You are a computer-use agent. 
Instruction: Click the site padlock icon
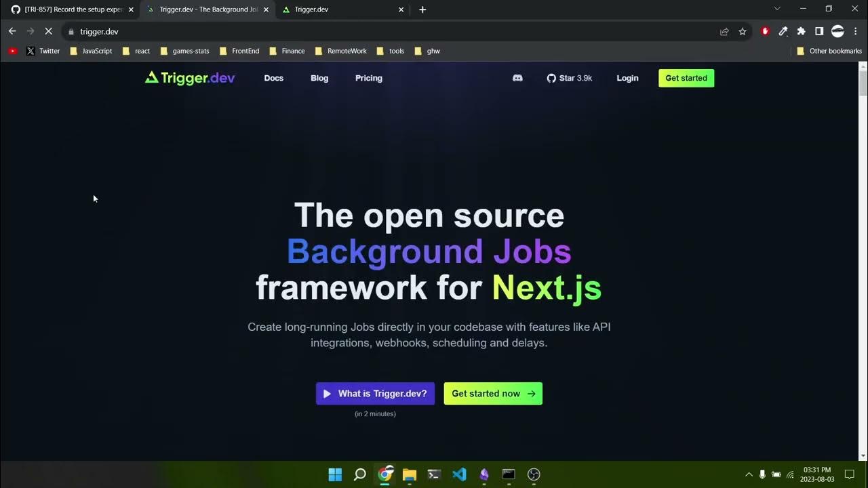(x=71, y=31)
